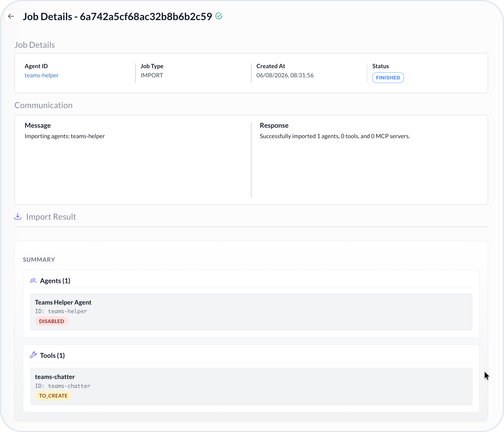The width and height of the screenshot is (504, 432).
Task: Click the Created At timestamp 06/08/2026, 08:31:56
Action: click(x=285, y=75)
